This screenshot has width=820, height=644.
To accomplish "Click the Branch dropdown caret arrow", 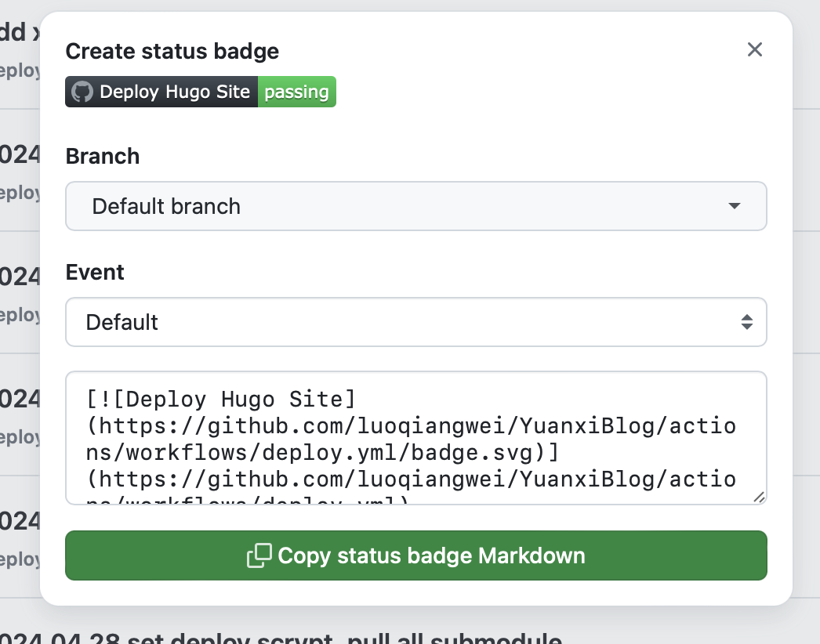I will tap(734, 206).
